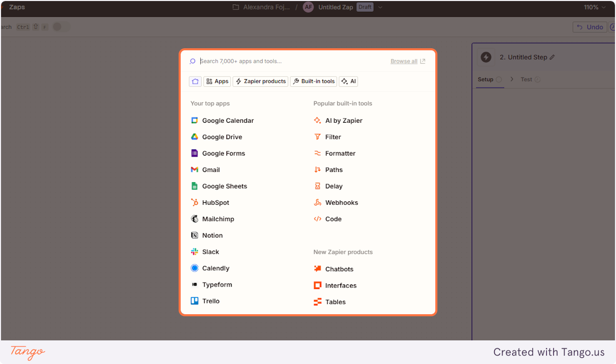This screenshot has height=364, width=616.
Task: Choose the Filter funnel icon
Action: pos(318,137)
